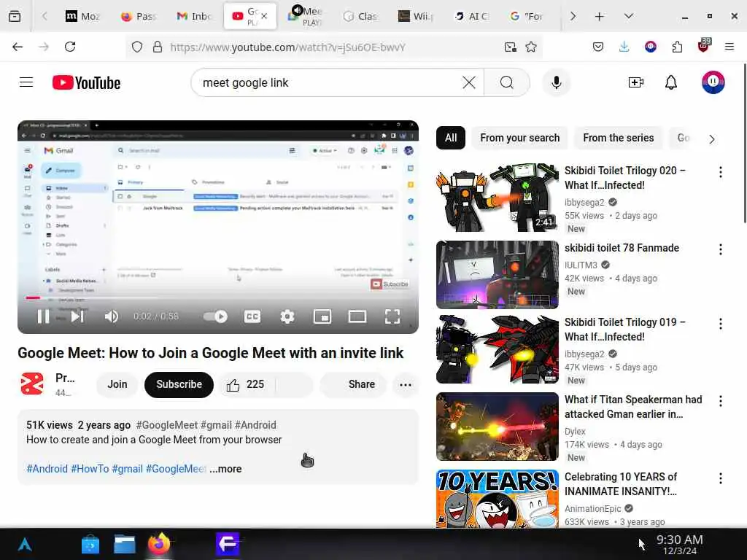Select the From the series chip
Screen dimensions: 747x560
pos(619,138)
